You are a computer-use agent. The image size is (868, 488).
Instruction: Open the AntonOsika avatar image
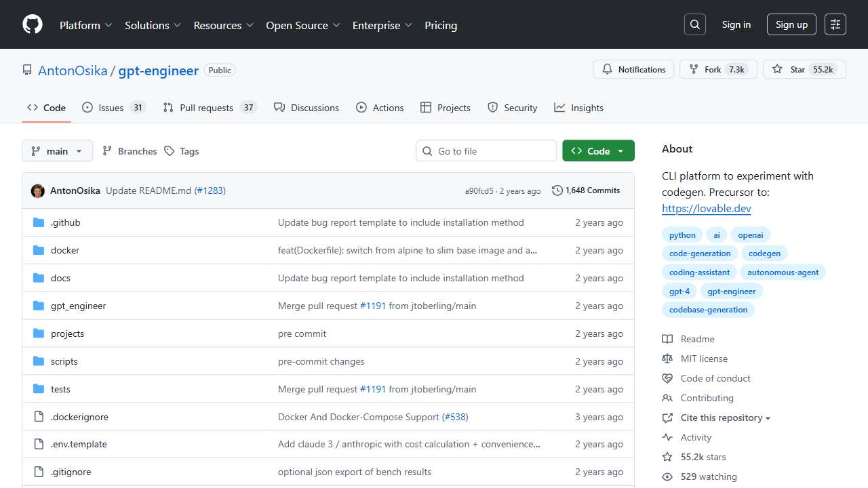(38, 191)
